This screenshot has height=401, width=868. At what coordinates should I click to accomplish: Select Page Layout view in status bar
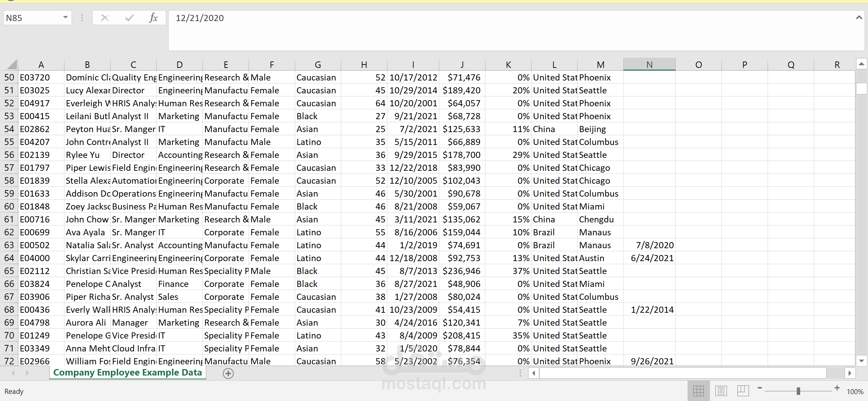pyautogui.click(x=721, y=390)
